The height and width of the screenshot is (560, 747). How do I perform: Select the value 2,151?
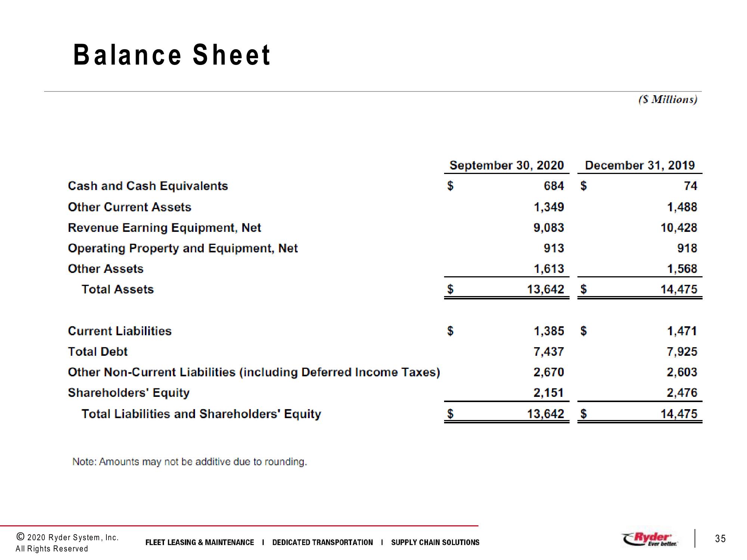(549, 392)
